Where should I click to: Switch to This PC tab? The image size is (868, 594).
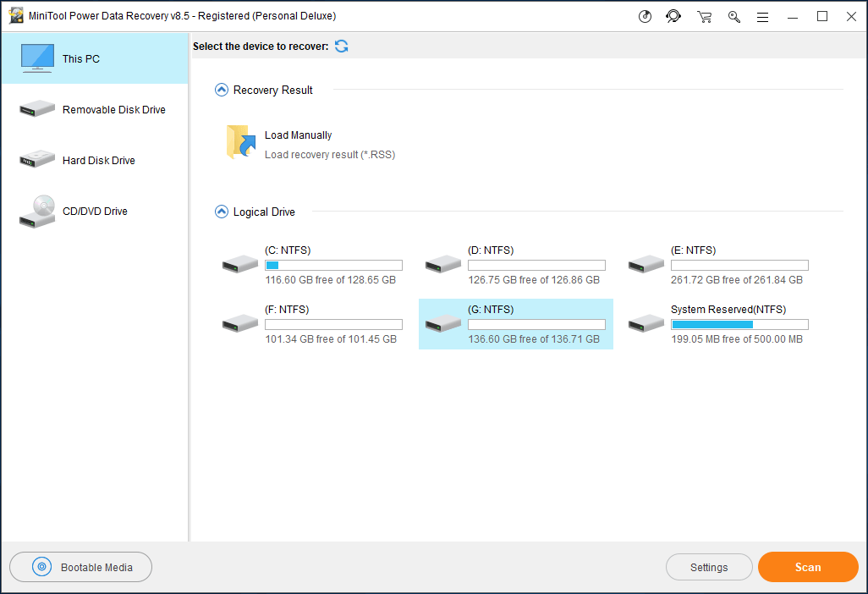point(94,59)
